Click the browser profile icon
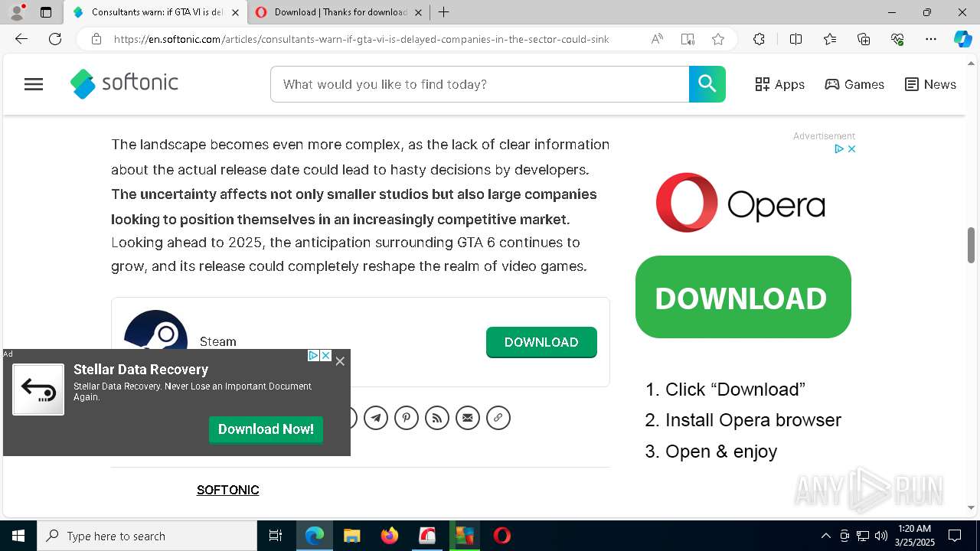 (x=17, y=12)
